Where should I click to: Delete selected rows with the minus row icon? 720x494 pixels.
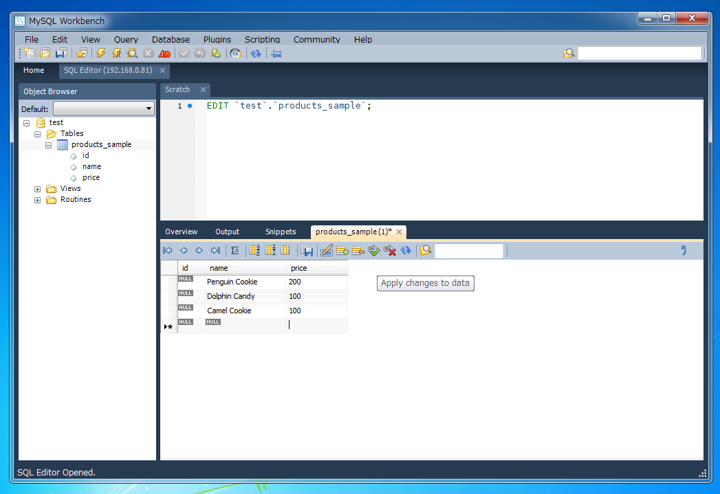358,250
